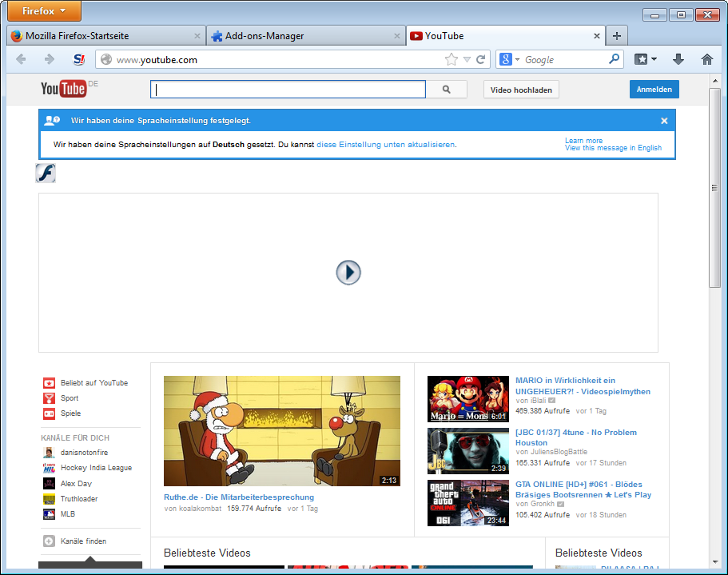Open the Gronkh channel link
This screenshot has height=575, width=728.
543,504
